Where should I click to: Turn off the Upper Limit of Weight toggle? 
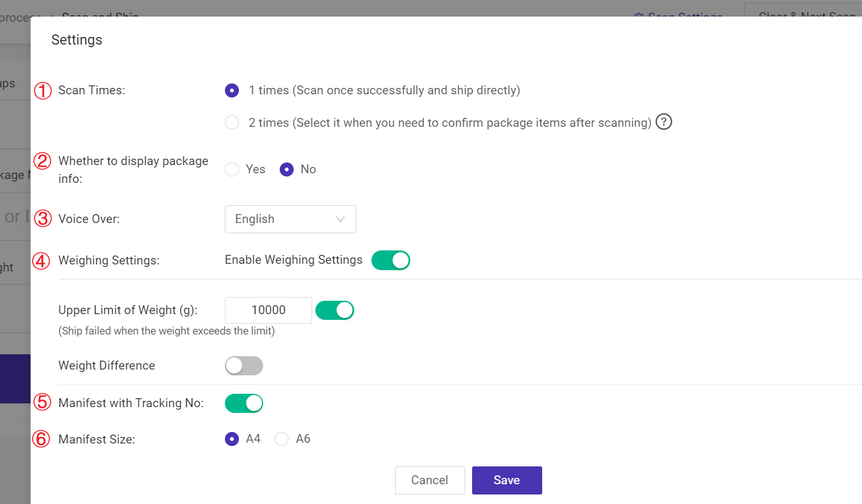335,310
